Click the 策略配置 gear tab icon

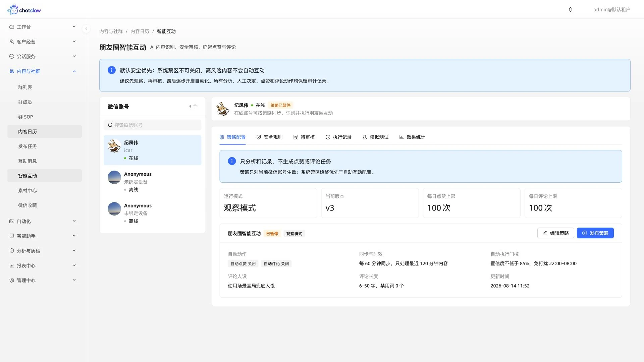click(x=222, y=137)
